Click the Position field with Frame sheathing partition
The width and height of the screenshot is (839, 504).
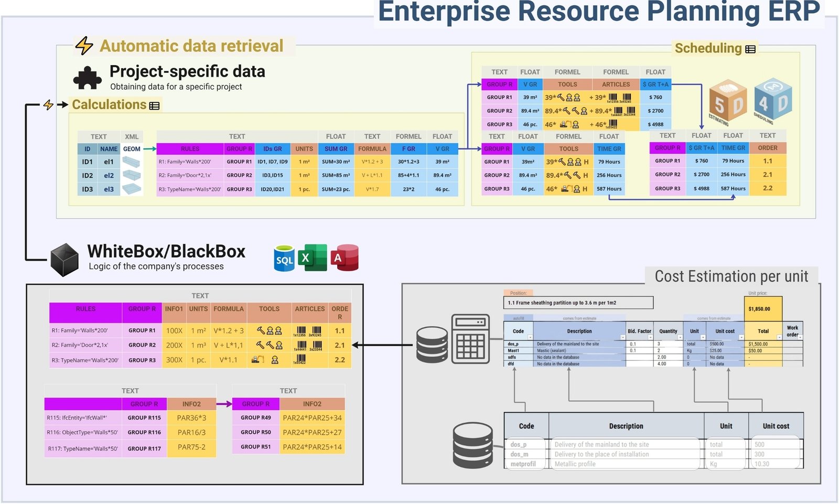[x=578, y=303]
